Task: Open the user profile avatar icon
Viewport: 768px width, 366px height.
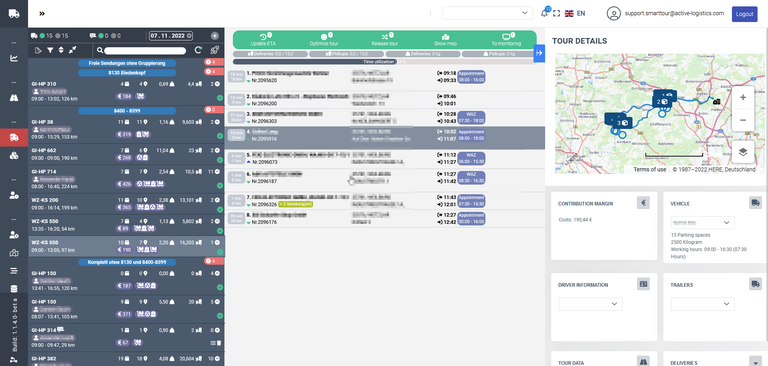Action: coord(614,14)
